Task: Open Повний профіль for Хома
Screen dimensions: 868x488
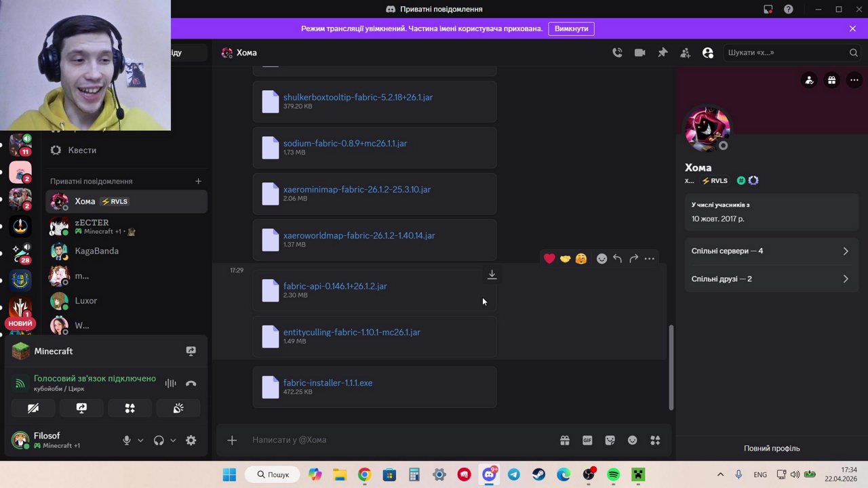Action: tap(772, 448)
